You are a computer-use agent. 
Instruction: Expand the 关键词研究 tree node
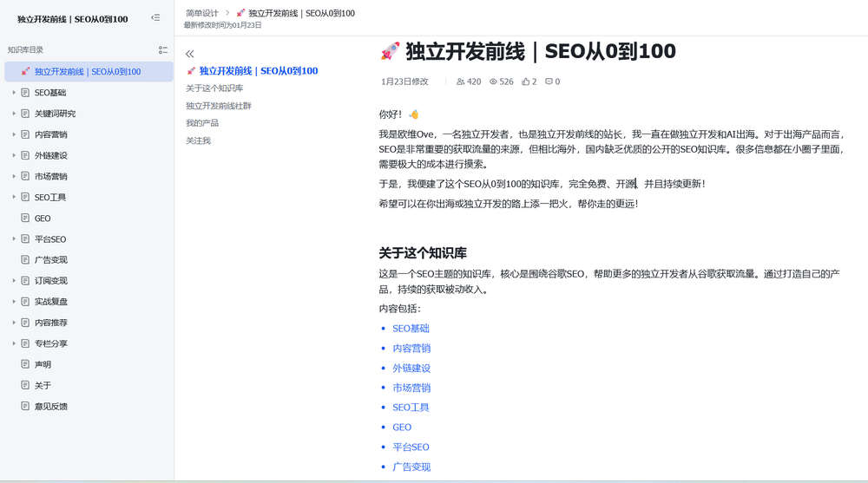pos(14,114)
